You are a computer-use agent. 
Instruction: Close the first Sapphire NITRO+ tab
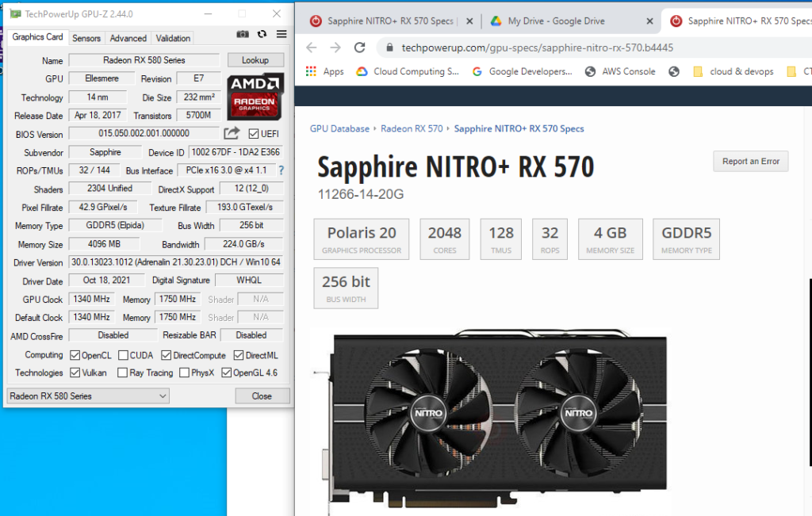pos(469,21)
